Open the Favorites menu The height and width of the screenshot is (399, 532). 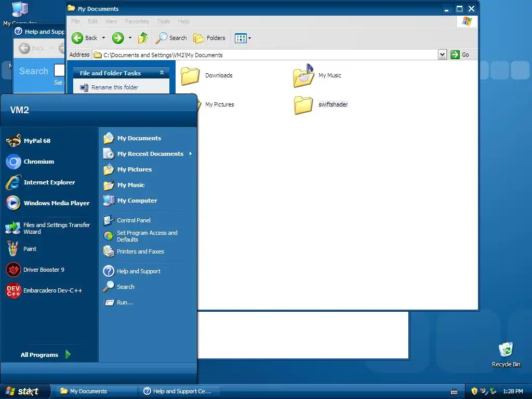point(137,21)
